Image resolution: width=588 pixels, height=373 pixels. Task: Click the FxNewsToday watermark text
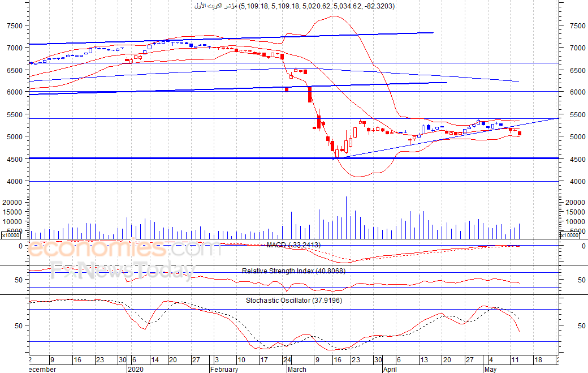pos(123,271)
